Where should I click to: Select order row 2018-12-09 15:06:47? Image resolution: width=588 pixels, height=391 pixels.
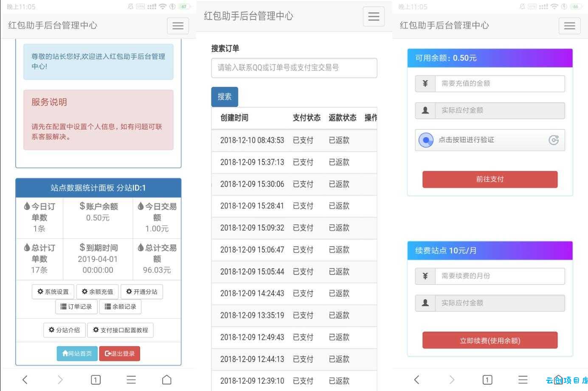[x=294, y=250]
